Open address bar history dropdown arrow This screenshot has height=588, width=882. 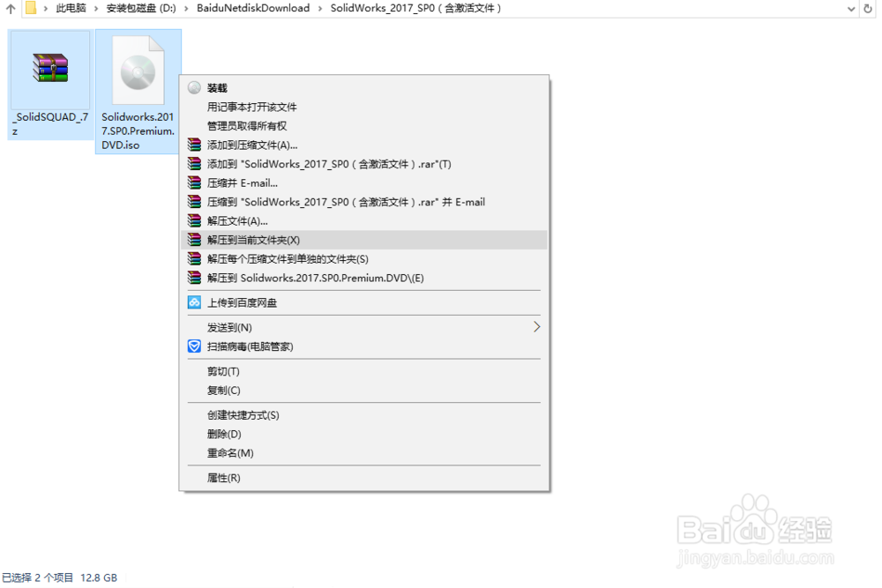pos(851,9)
